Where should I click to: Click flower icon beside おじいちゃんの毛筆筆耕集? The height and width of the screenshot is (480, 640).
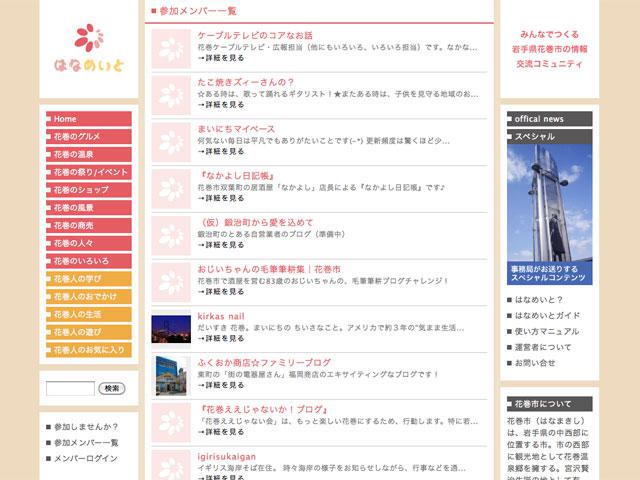pos(171,282)
